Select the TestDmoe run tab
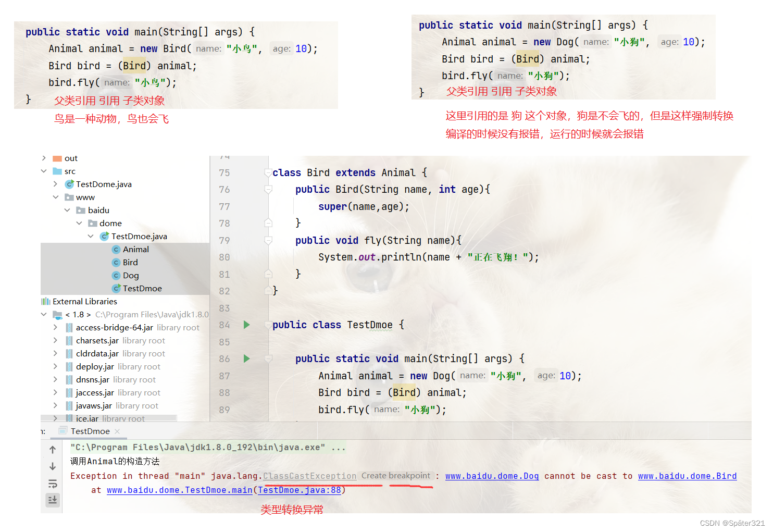773x532 pixels. pos(90,431)
